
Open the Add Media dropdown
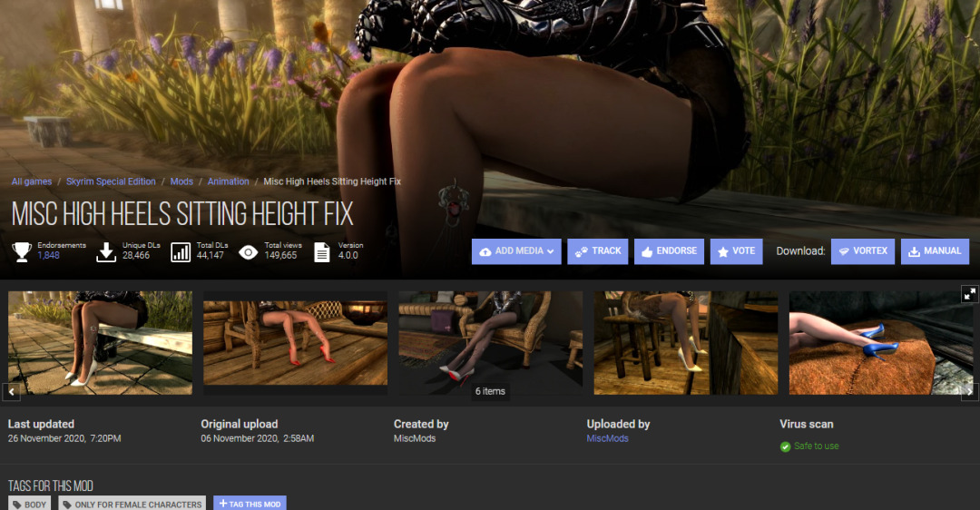pyautogui.click(x=516, y=251)
